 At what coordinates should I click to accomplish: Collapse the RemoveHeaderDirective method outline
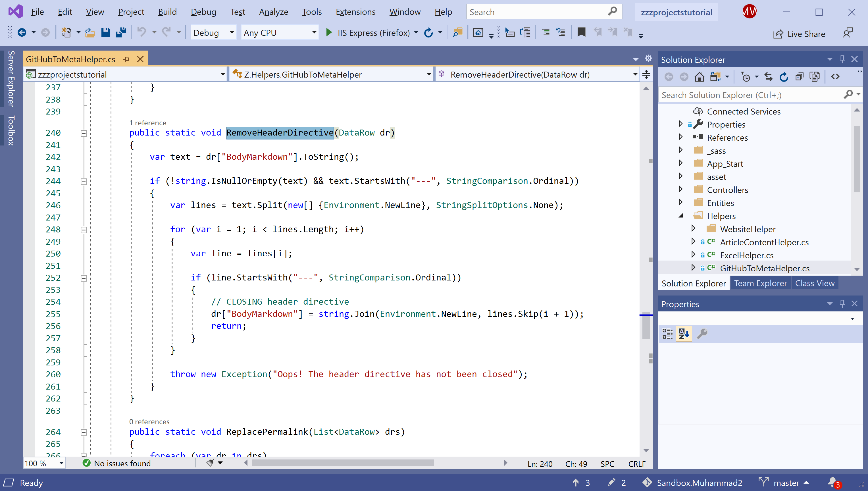click(x=84, y=133)
